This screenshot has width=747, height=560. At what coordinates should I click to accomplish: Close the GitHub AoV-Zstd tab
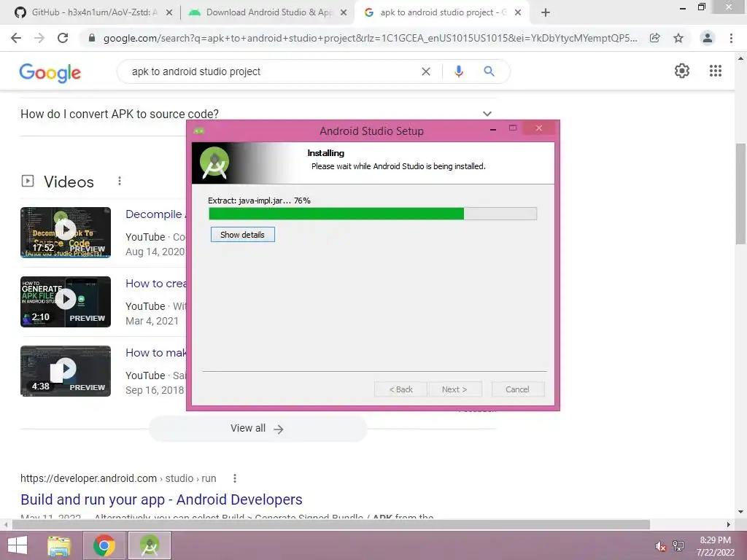pos(169,13)
